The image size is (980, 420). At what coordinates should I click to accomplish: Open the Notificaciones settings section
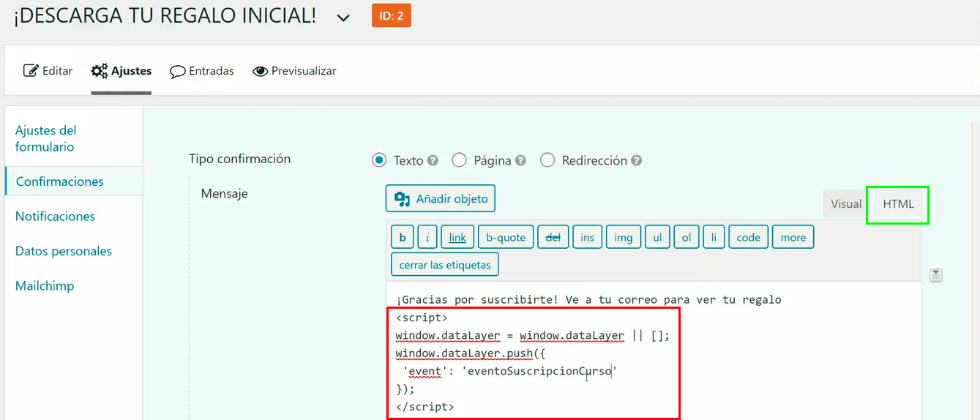[55, 216]
